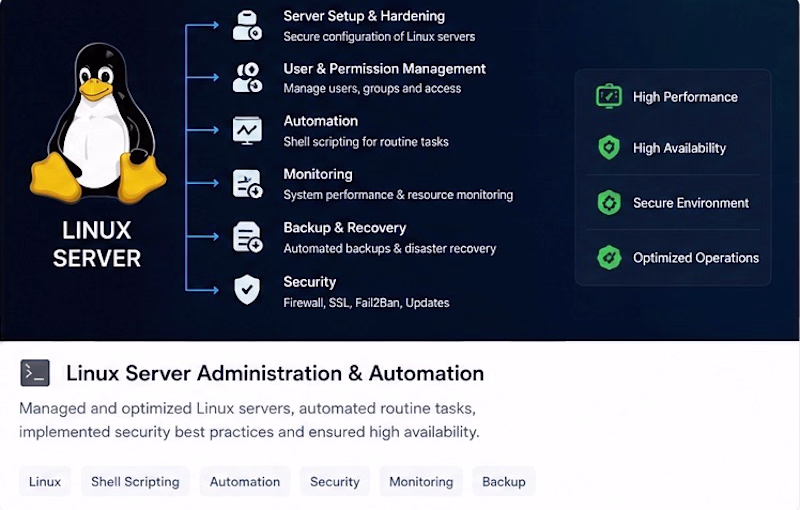
Task: Click the Tux penguin image
Action: 98,124
